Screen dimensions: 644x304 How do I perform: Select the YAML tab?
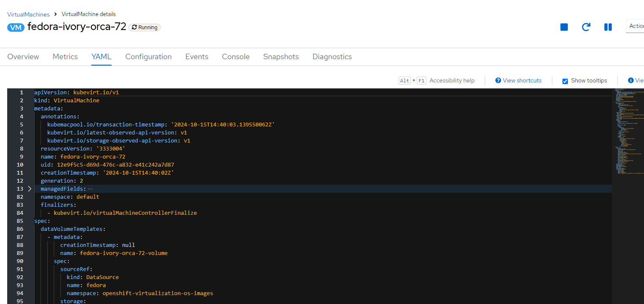101,57
